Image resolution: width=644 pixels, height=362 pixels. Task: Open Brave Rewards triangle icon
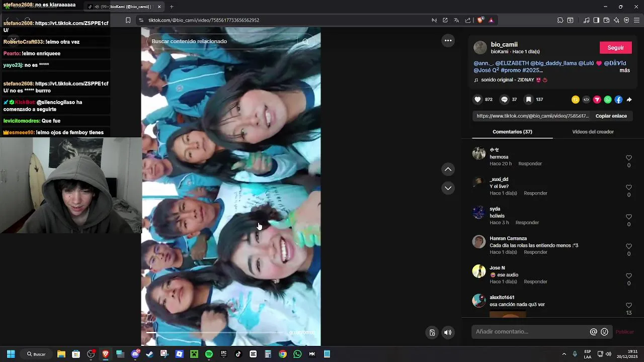pos(491,20)
